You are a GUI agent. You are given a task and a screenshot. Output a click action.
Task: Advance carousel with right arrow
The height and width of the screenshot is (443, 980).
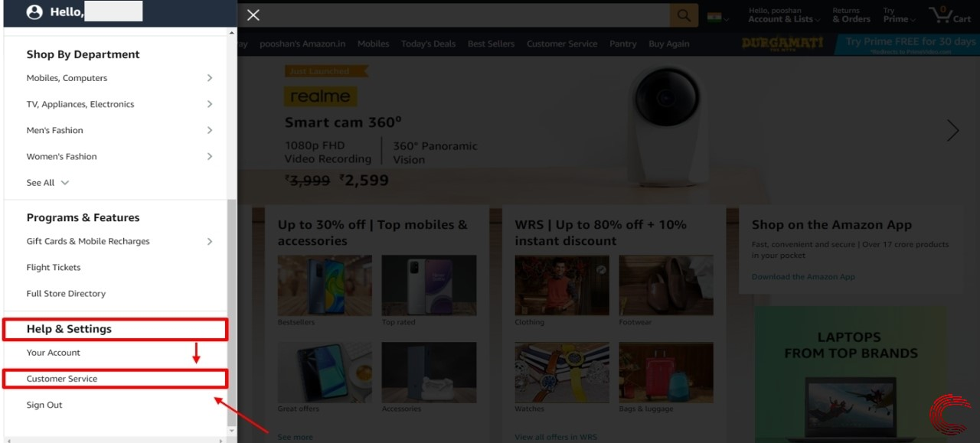952,130
